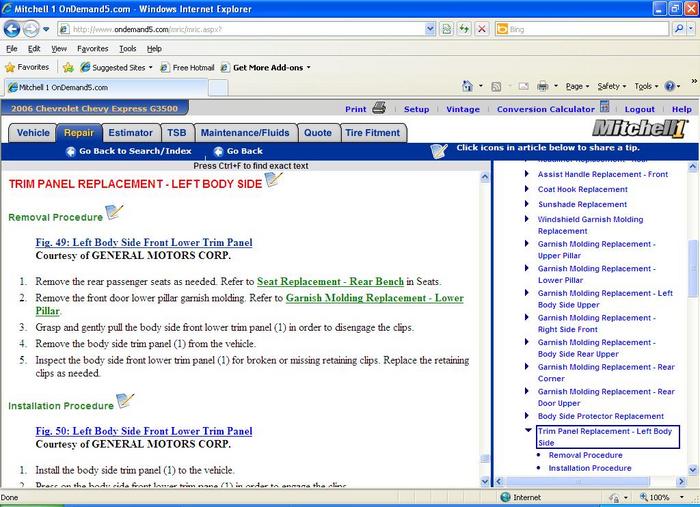700x507 pixels.
Task: Click share-tip icon beside Removal Procedure heading
Action: [x=114, y=212]
